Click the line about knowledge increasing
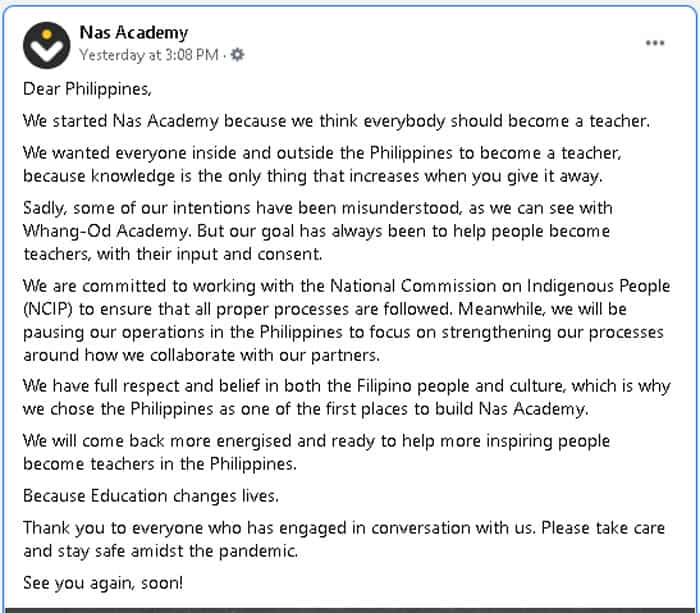The width and height of the screenshot is (700, 613). click(x=313, y=176)
